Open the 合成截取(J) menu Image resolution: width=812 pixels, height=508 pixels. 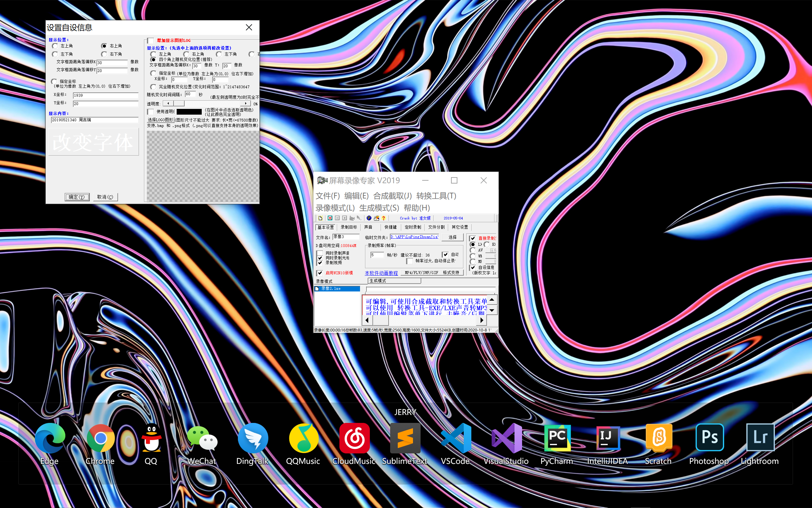[x=393, y=196]
